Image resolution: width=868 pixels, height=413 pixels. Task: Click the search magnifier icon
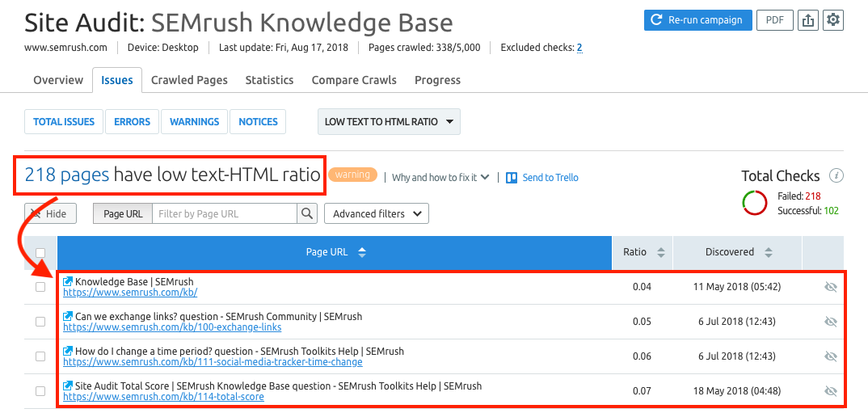click(x=307, y=213)
